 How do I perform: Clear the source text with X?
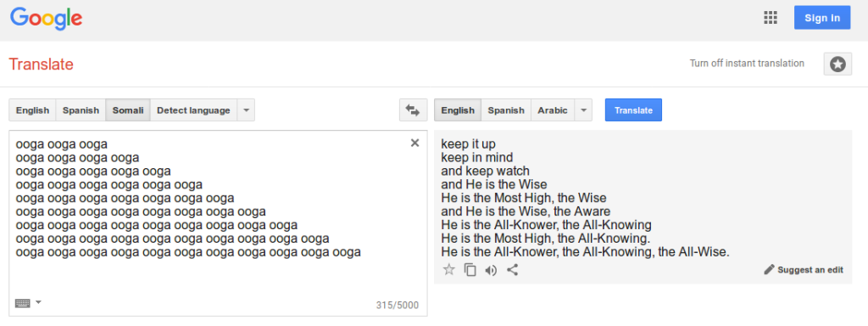click(415, 143)
